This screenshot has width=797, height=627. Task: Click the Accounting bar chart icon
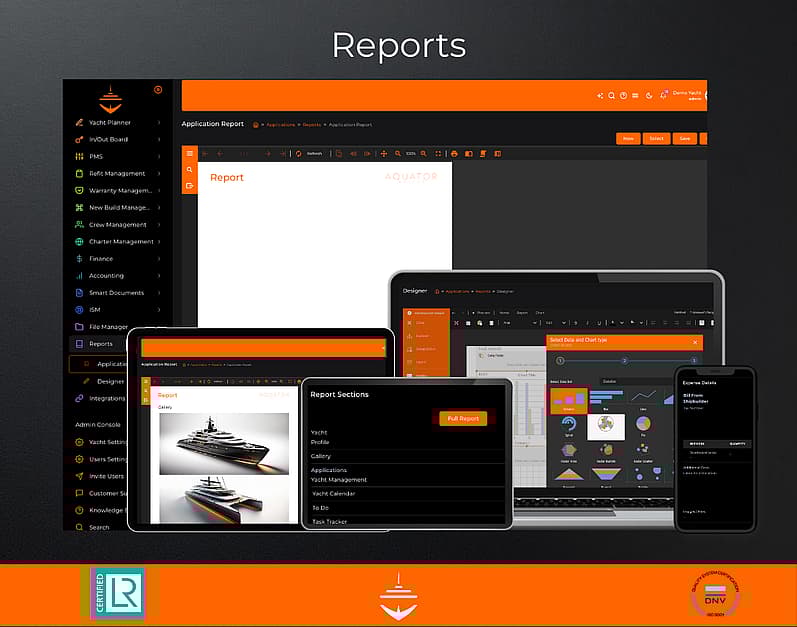point(79,276)
